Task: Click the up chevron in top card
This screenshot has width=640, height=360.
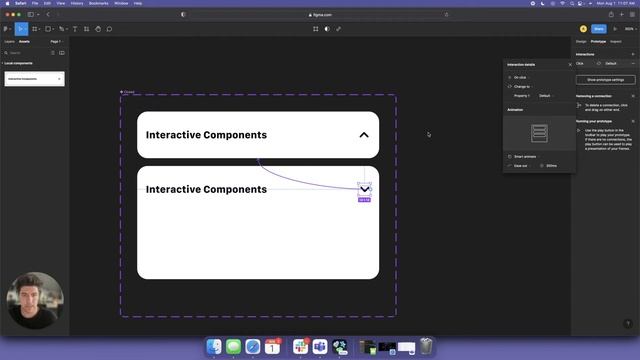Action: click(x=364, y=135)
